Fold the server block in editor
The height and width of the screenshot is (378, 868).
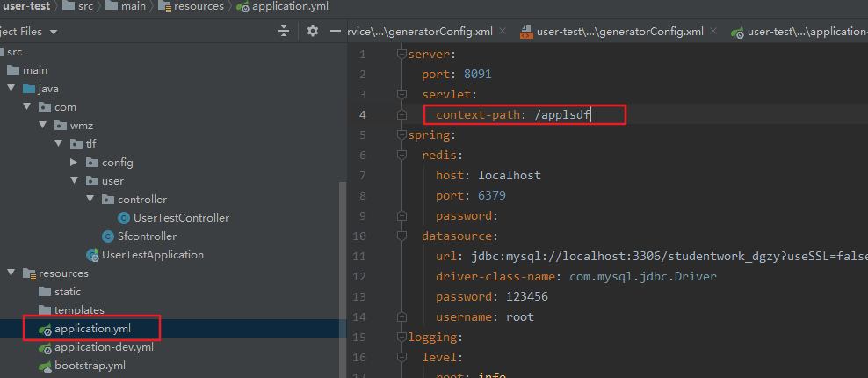[x=401, y=55]
